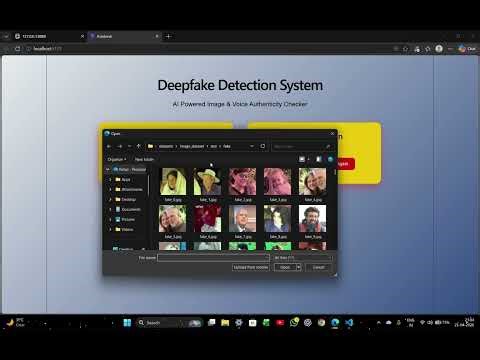Image resolution: width=480 pixels, height=360 pixels.
Task: Go up one folder level
Action: pyautogui.click(x=139, y=146)
